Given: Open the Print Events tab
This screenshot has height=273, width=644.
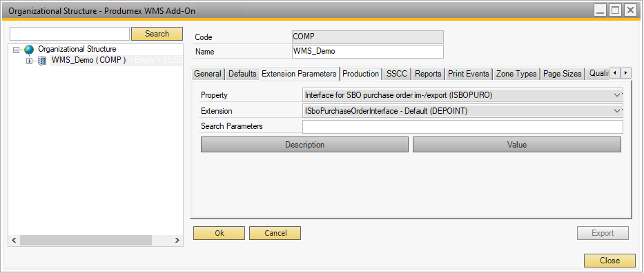Looking at the screenshot, I should pyautogui.click(x=468, y=74).
